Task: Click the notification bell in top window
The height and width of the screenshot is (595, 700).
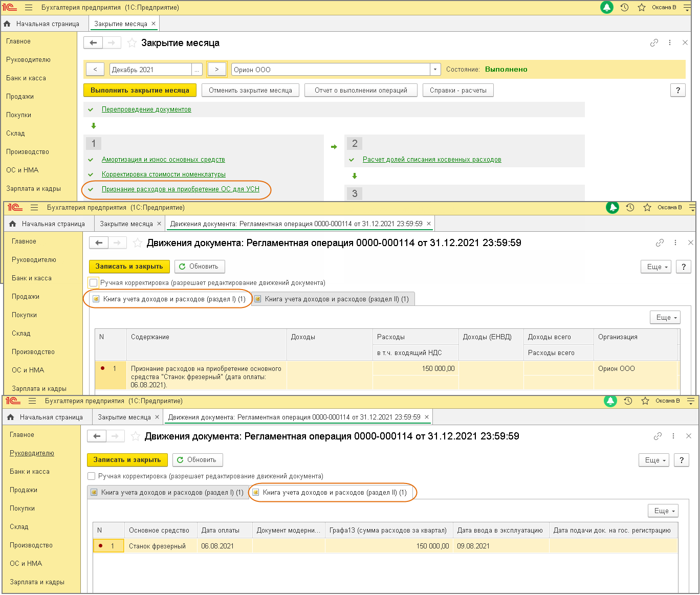Action: coord(607,8)
